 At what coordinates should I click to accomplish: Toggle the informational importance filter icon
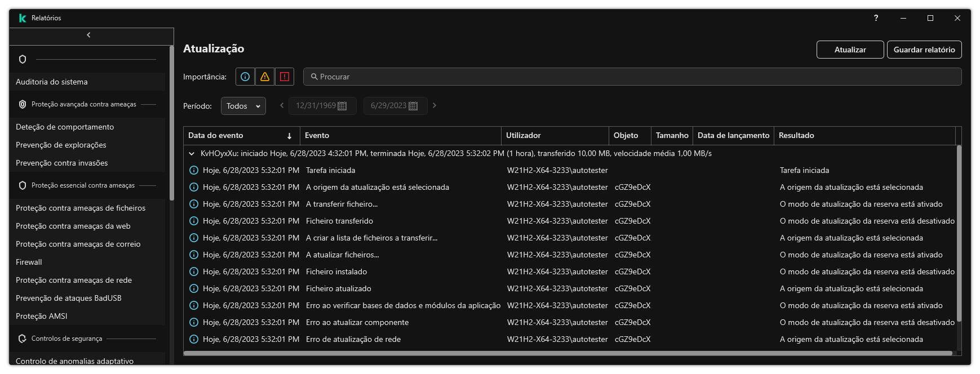(245, 77)
